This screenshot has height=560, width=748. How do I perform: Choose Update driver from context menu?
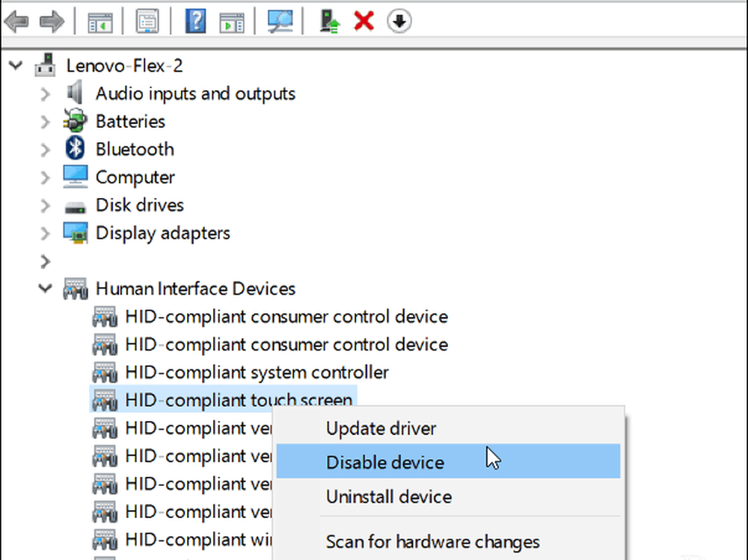point(381,428)
